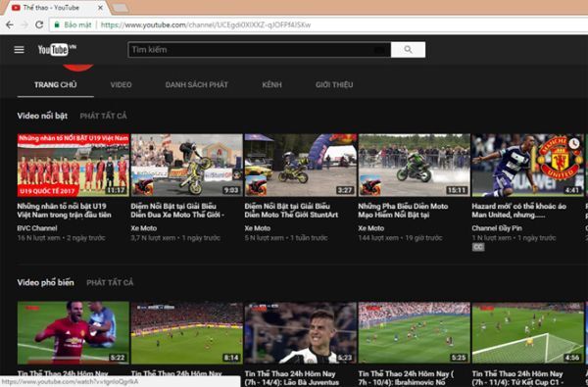588x387 pixels.
Task: Click the magnifier search button
Action: (x=408, y=50)
